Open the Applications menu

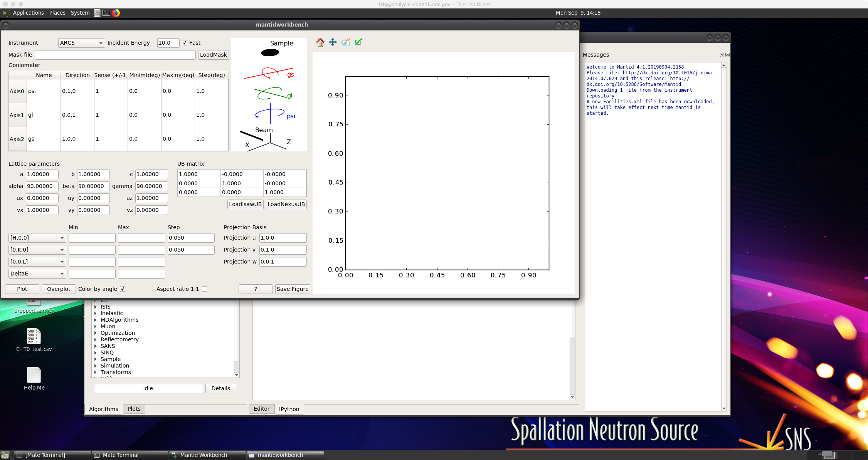[x=28, y=13]
